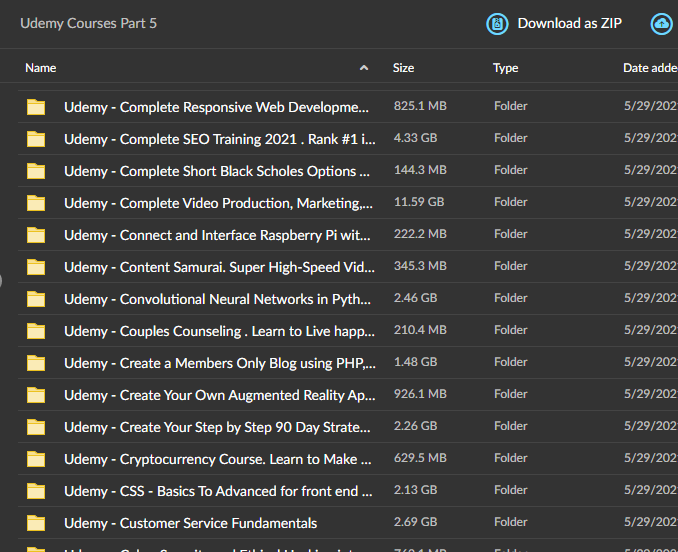The image size is (678, 552).
Task: Click the Udemy Courses Part 5 title
Action: [x=88, y=23]
